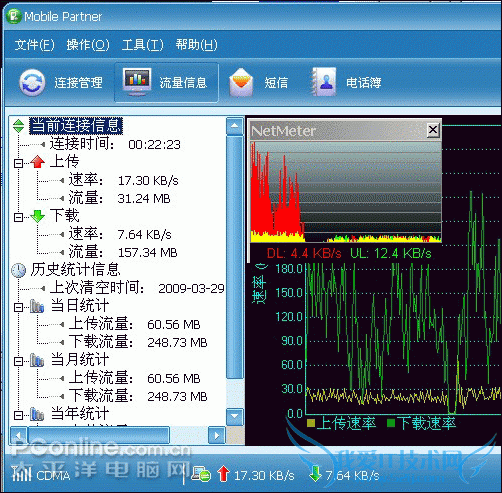Click the 电话簿 contact book icon
Viewport: 502px width, 493px height.
(324, 82)
